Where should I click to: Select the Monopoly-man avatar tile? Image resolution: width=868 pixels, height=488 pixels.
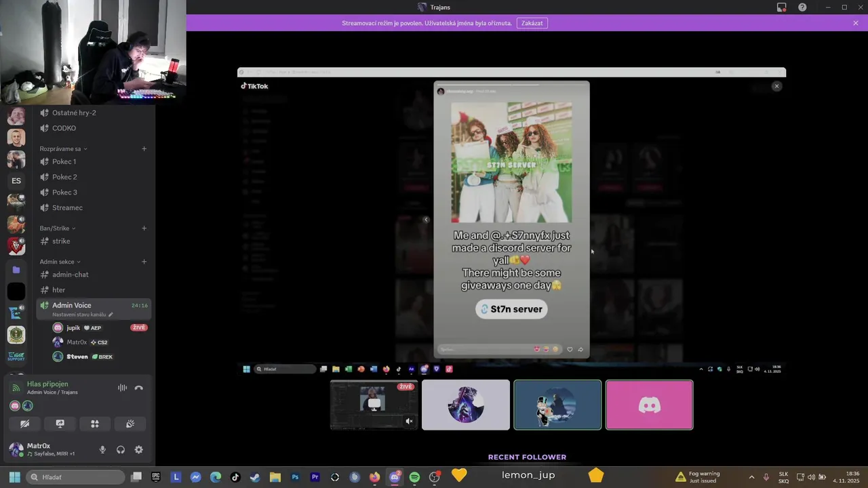click(x=557, y=405)
